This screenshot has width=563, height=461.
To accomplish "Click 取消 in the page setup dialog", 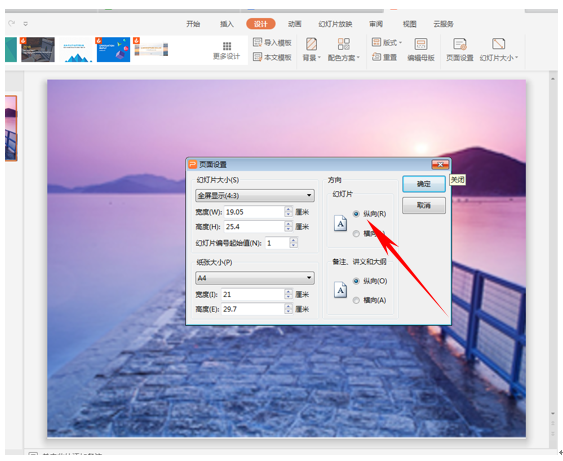I will click(x=424, y=205).
